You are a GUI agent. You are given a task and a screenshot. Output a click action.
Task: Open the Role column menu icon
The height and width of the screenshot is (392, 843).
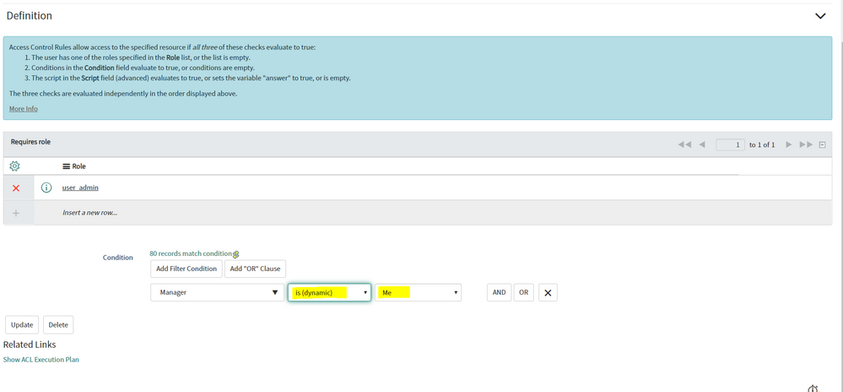(66, 166)
